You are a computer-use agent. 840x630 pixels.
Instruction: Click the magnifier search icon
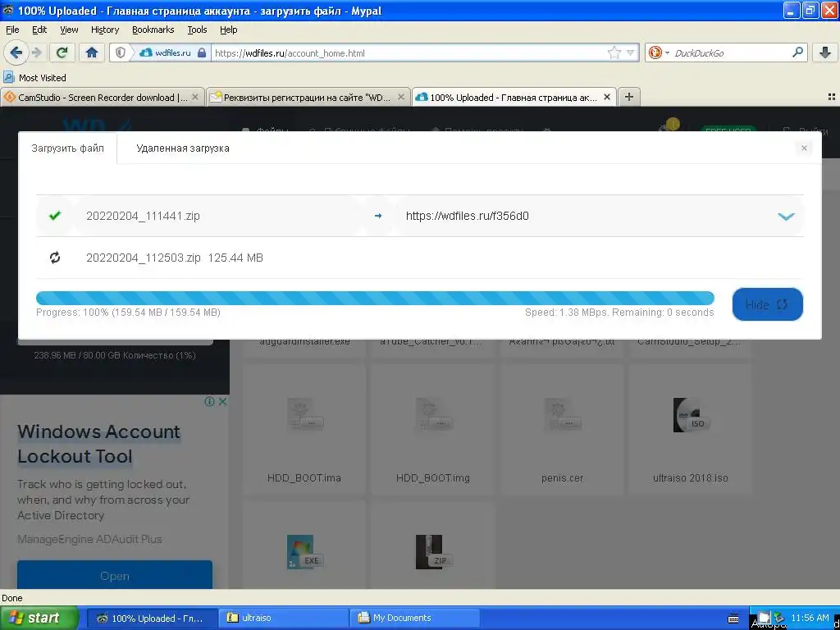(797, 52)
